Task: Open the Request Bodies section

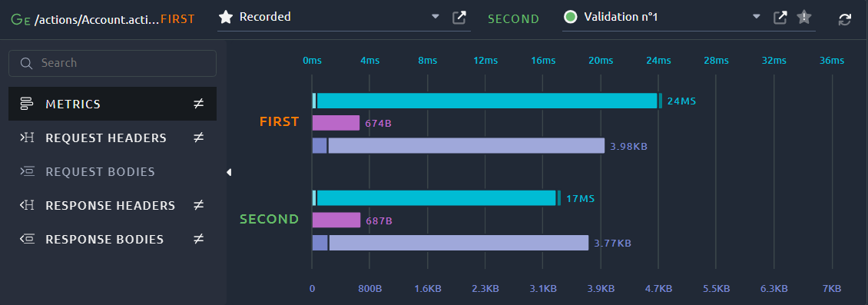Action: [x=112, y=171]
